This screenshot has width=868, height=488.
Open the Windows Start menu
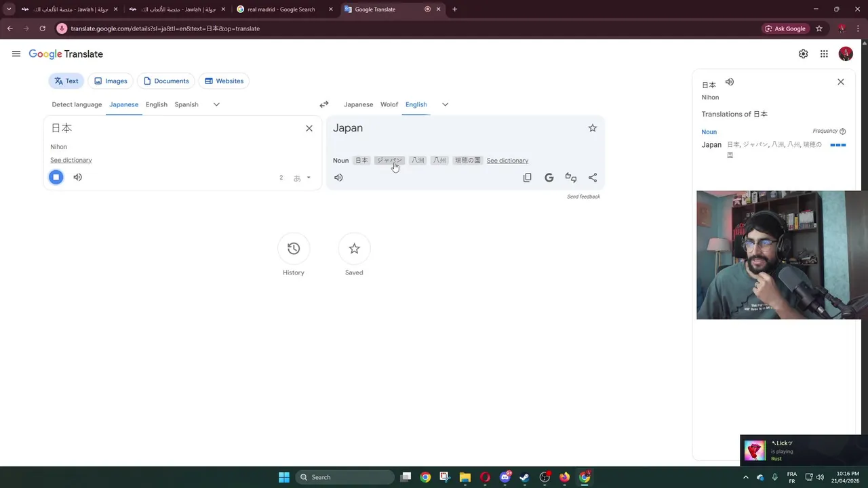(x=284, y=477)
